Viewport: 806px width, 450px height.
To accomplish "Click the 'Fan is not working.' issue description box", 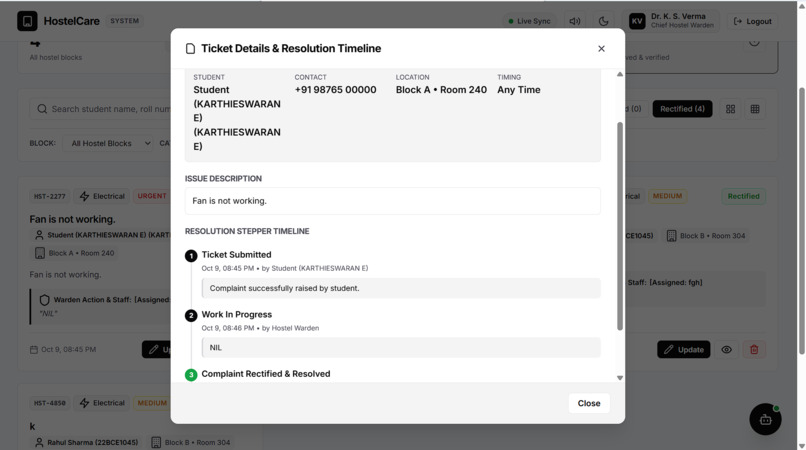I will coord(393,201).
